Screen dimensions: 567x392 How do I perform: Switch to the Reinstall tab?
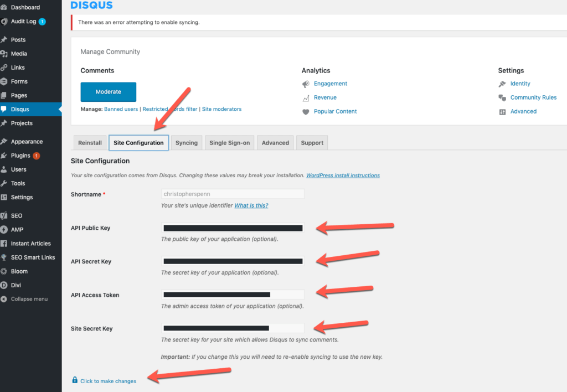point(90,143)
